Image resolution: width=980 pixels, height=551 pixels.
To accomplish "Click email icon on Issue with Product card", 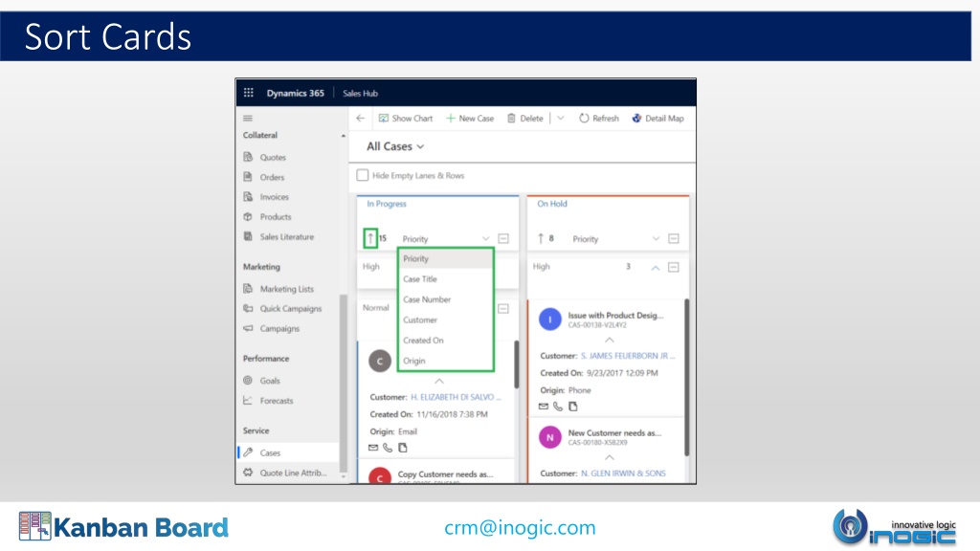I will pyautogui.click(x=544, y=406).
